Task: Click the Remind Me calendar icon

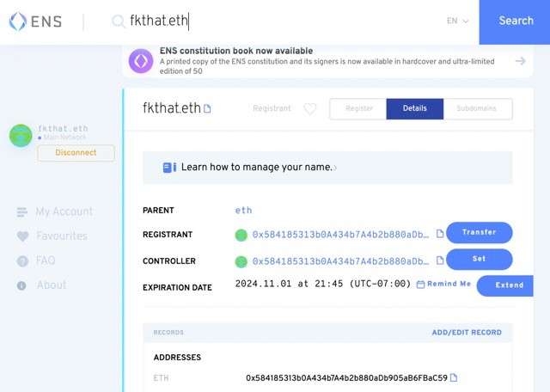Action: [x=420, y=285]
